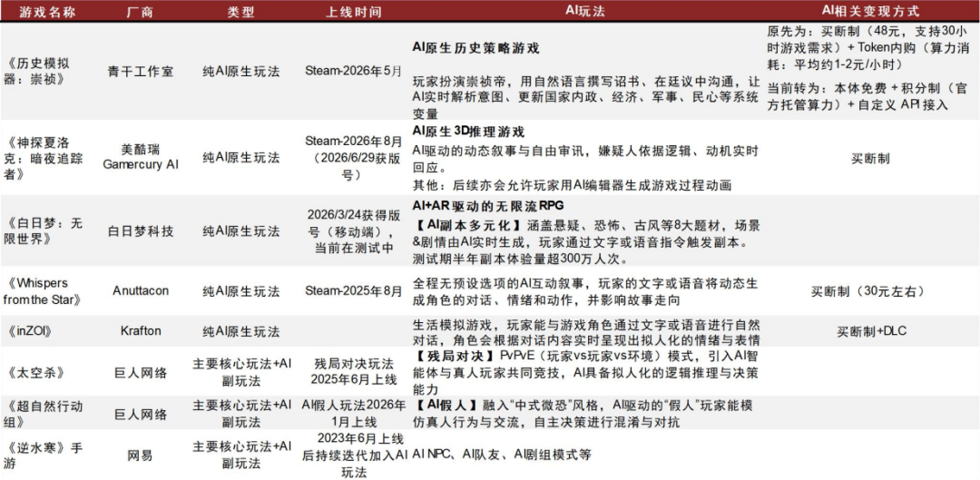Click the launch date Steam-2025年8月
Viewport: 980px width, 480px height.
354,291
